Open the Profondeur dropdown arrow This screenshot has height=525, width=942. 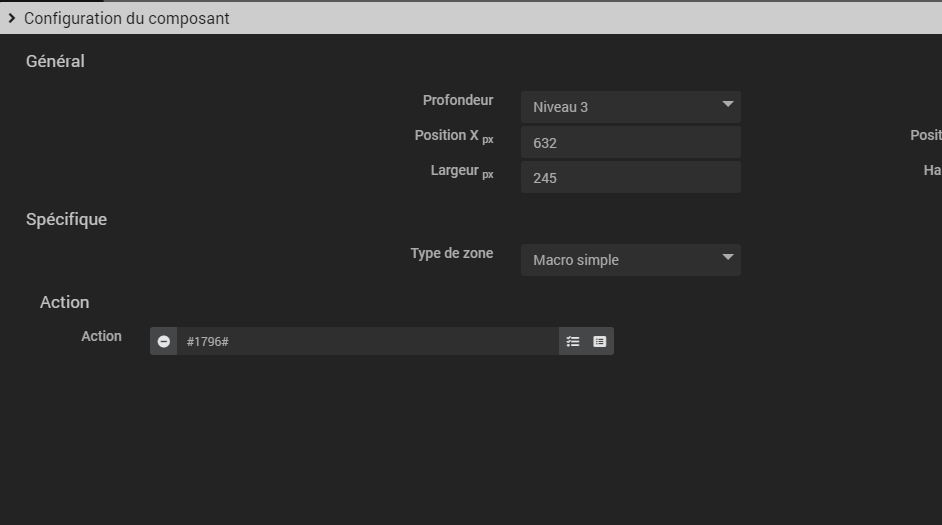point(727,105)
